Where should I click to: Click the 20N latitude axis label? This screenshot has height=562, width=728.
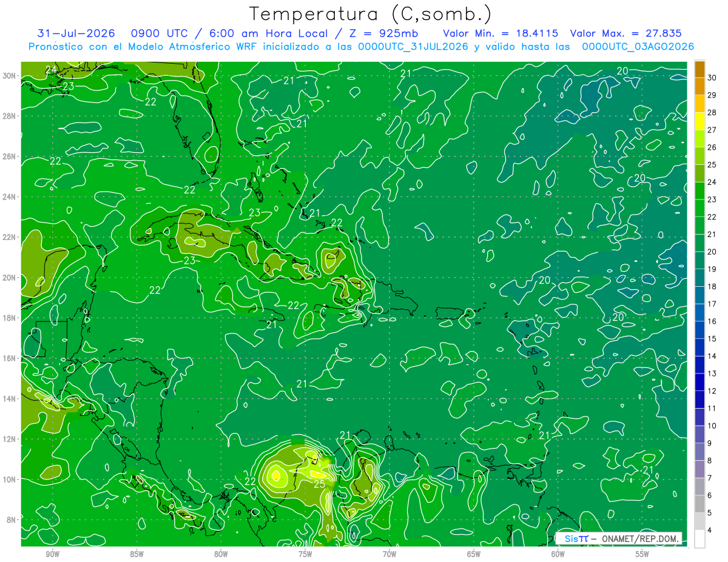(x=10, y=278)
